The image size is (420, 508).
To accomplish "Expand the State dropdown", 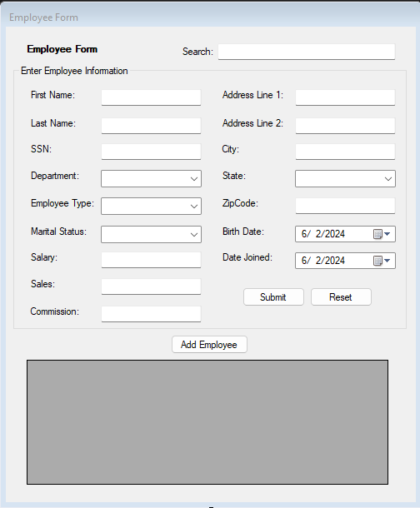I will tap(345, 178).
